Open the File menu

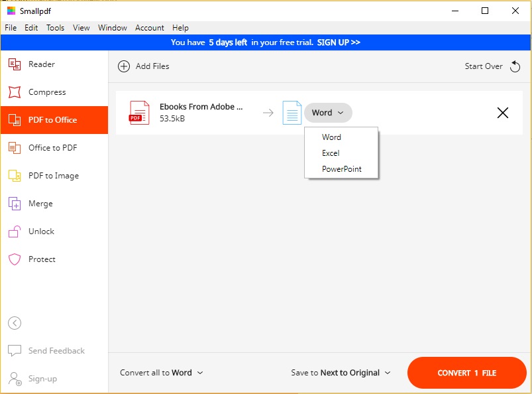coord(11,28)
